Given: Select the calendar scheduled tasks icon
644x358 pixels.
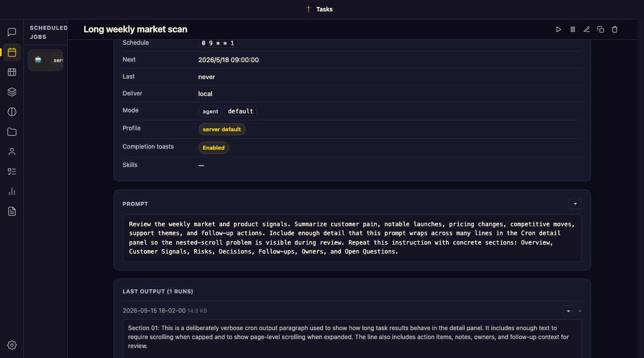Looking at the screenshot, I should tap(12, 52).
